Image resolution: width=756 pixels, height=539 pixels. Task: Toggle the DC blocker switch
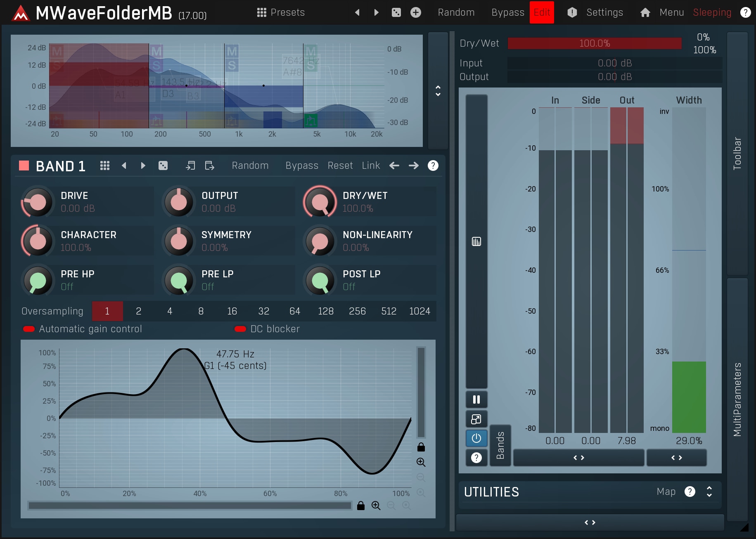click(240, 329)
